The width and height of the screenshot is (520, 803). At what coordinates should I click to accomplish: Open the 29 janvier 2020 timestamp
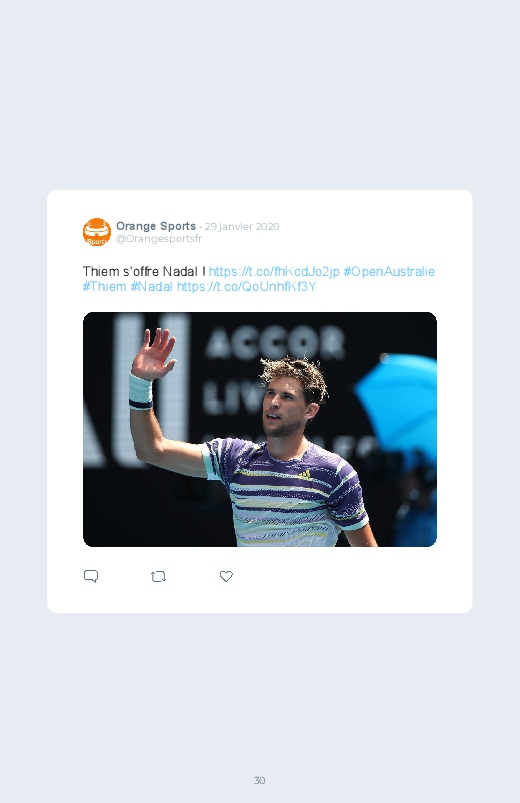[242, 226]
